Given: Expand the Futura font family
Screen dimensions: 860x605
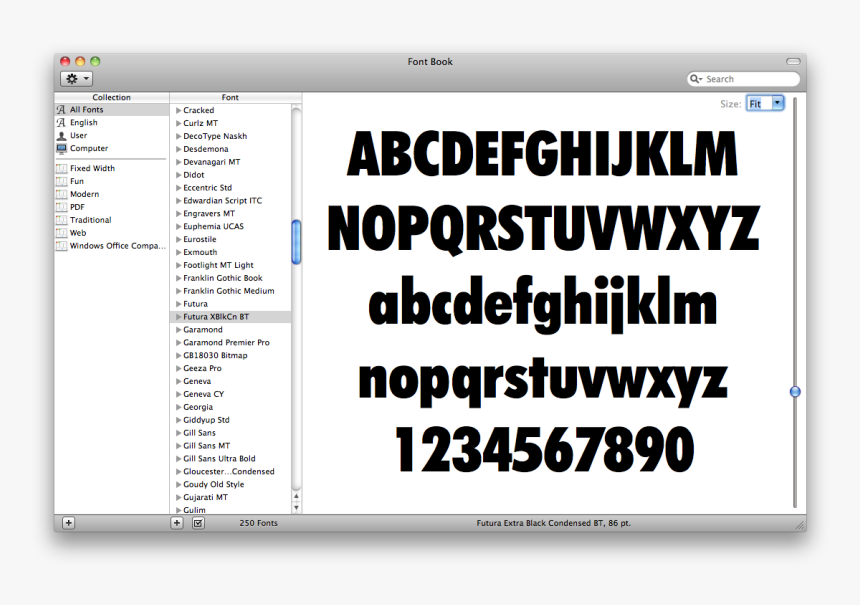Looking at the screenshot, I should point(177,303).
